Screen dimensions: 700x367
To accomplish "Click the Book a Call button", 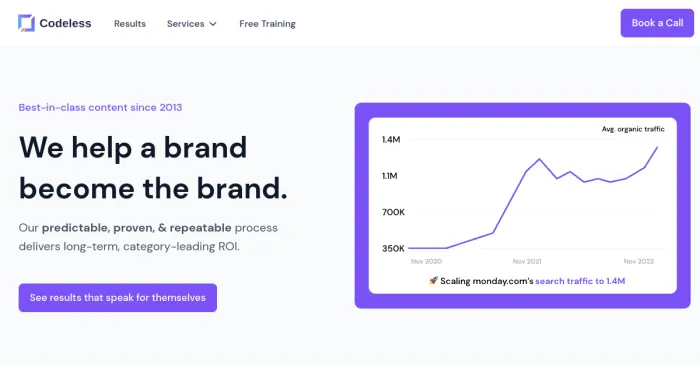I will tap(657, 23).
